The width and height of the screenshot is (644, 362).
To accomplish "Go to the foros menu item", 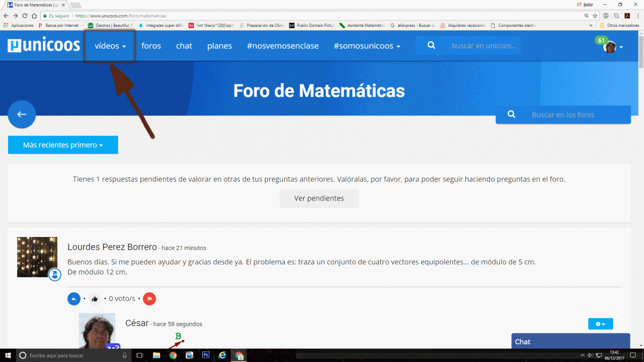I will coord(151,46).
